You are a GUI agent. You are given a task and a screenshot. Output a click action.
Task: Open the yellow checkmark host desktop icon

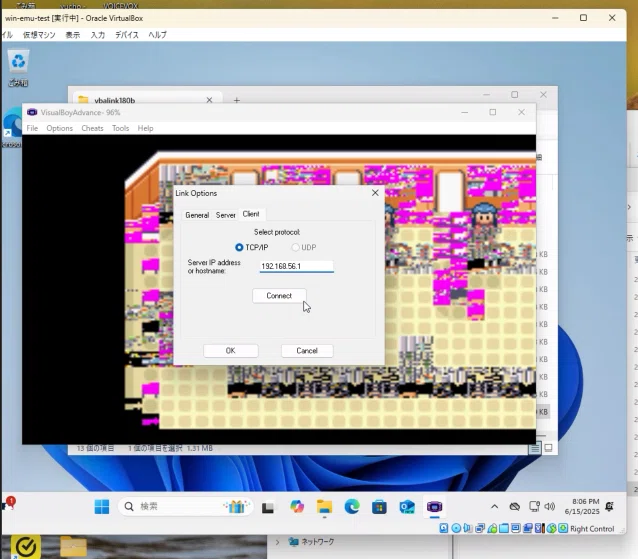(x=25, y=547)
